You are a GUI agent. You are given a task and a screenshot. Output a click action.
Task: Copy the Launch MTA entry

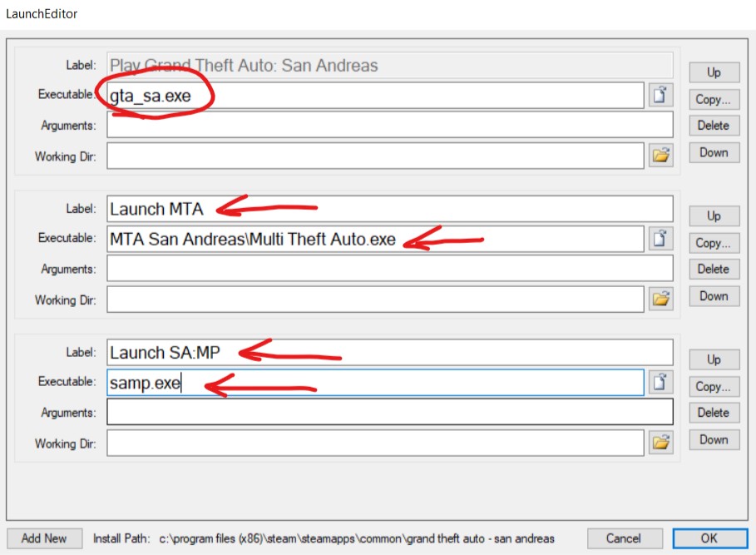[x=714, y=243]
